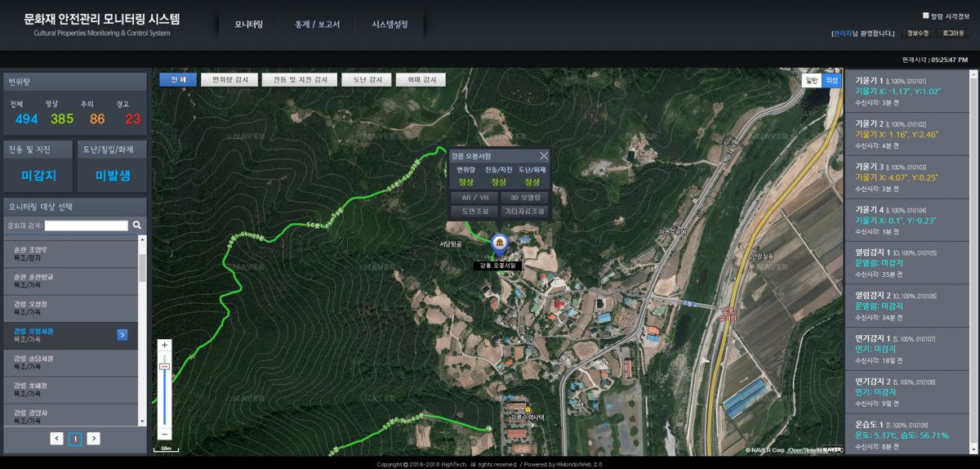Viewport: 980px width, 469px height.
Task: Select 춘천 조양루 in the list
Action: point(70,252)
